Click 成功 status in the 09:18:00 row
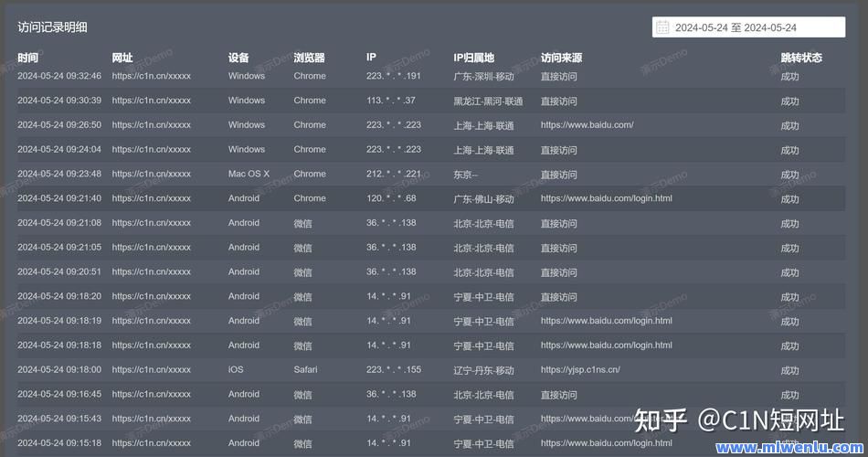The height and width of the screenshot is (457, 868). [x=789, y=370]
